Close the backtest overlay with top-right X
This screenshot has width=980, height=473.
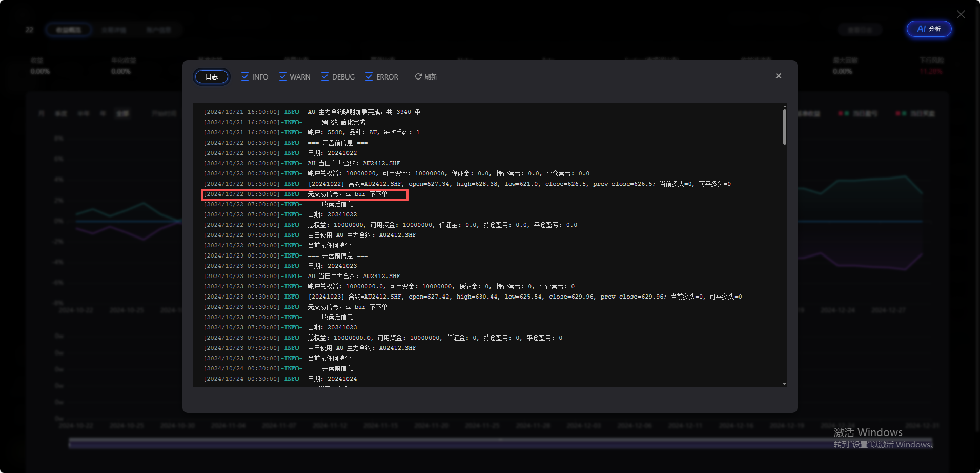[x=961, y=14]
